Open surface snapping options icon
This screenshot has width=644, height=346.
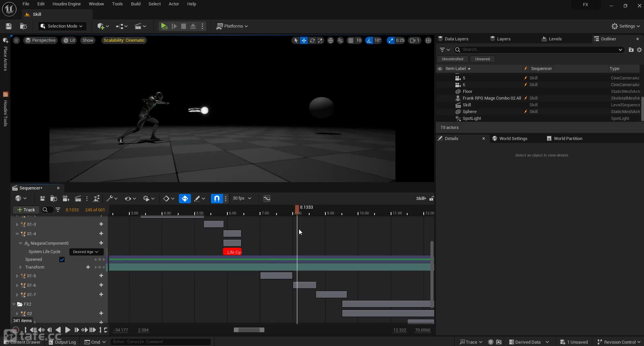[x=341, y=40]
